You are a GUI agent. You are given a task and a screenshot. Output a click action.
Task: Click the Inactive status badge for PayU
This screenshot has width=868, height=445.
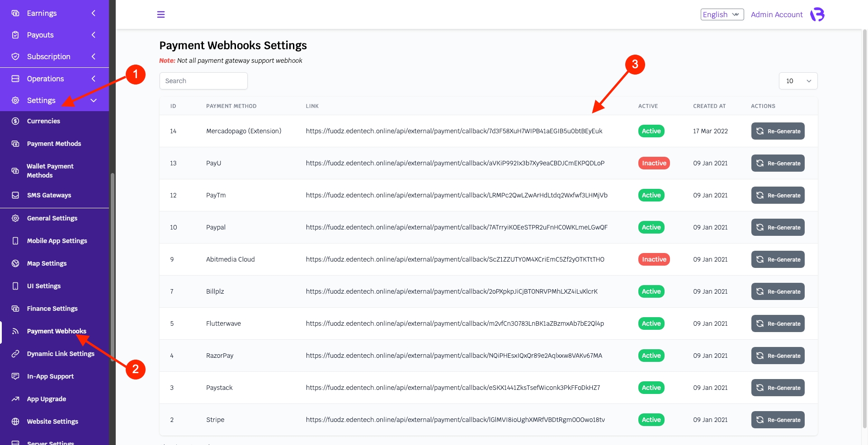pyautogui.click(x=654, y=163)
